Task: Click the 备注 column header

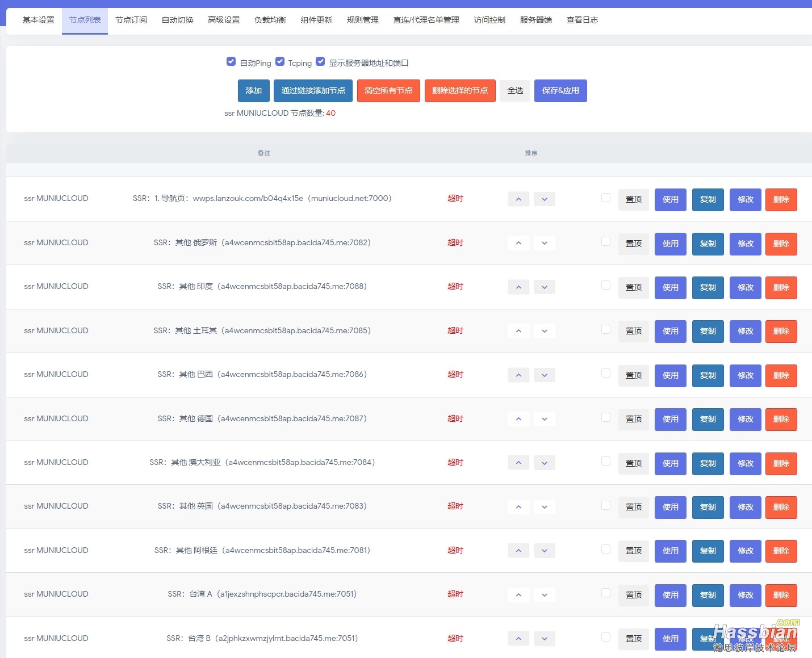Action: (x=264, y=153)
